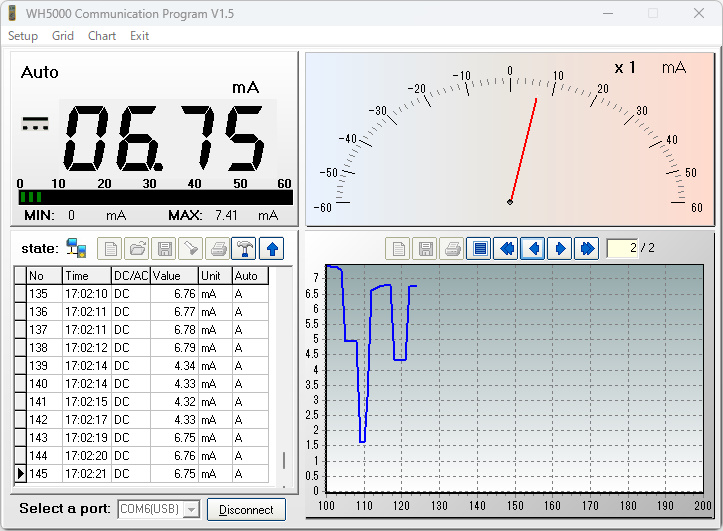Click the Value column header
The height and width of the screenshot is (531, 723).
tap(174, 276)
